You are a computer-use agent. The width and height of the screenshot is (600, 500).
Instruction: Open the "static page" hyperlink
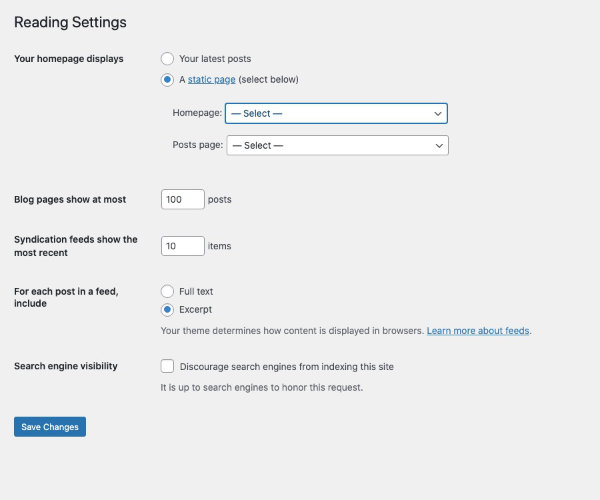point(211,80)
